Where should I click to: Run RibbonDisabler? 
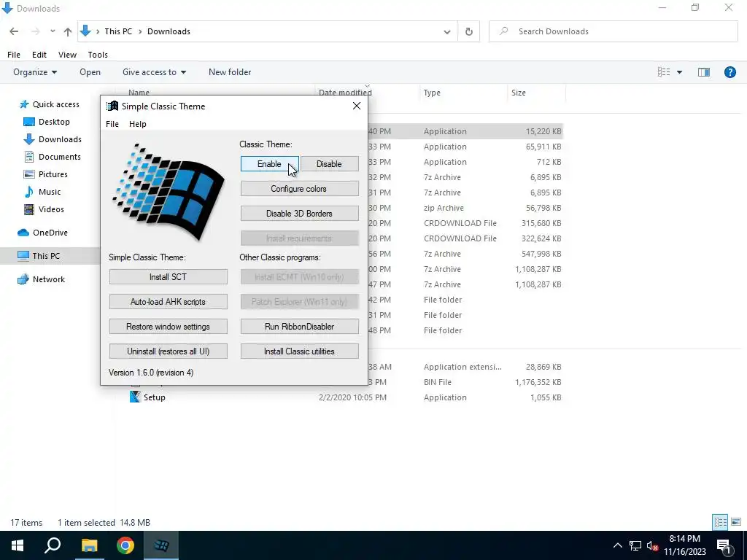(299, 326)
